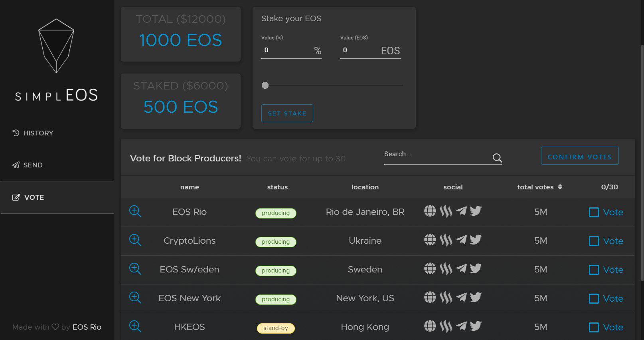Open EOS Rio website globe icon

click(x=430, y=211)
